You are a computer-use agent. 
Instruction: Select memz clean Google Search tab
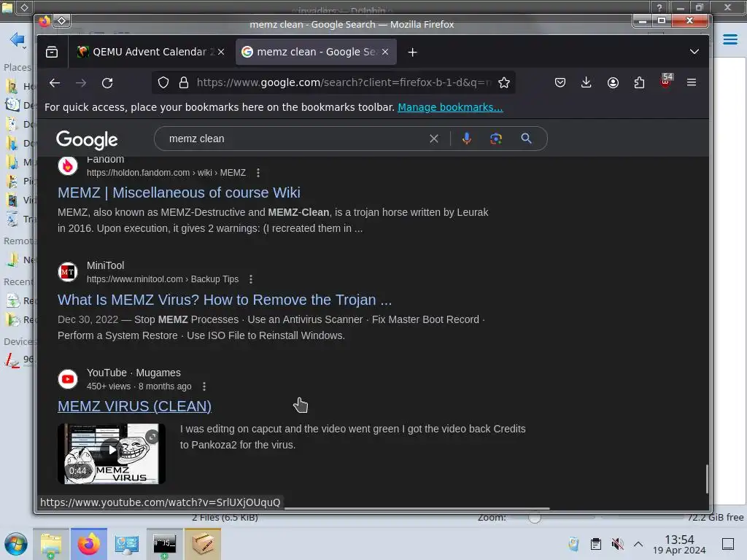tap(316, 52)
